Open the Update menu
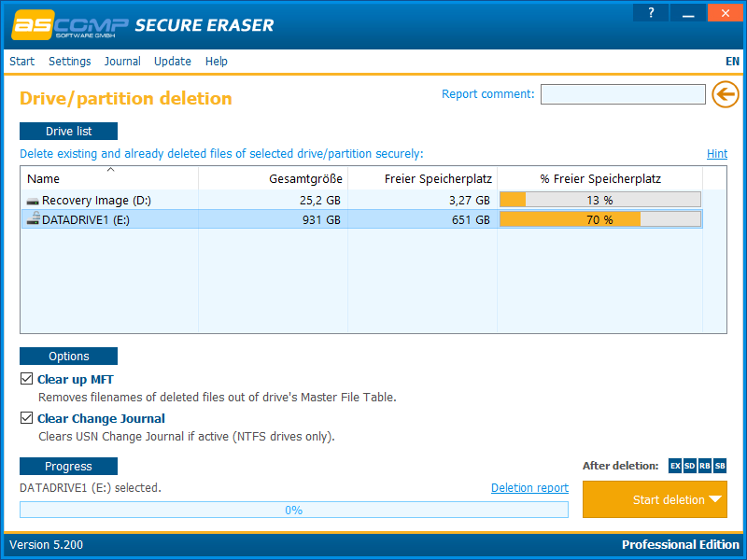This screenshot has width=747, height=560. click(x=172, y=62)
